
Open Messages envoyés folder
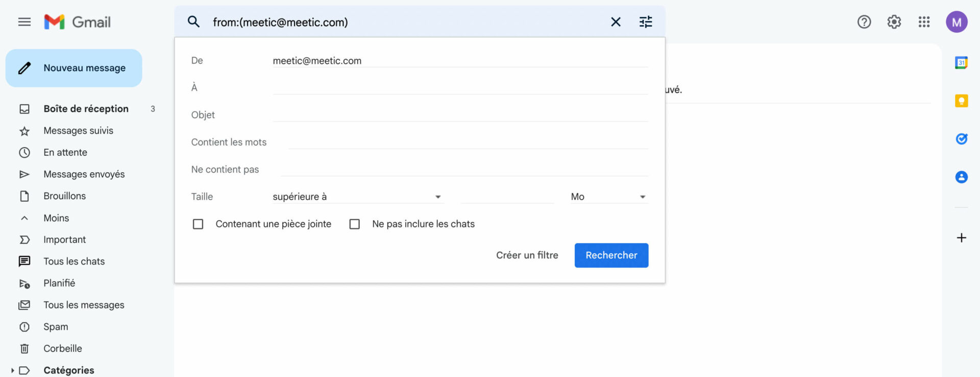(84, 174)
